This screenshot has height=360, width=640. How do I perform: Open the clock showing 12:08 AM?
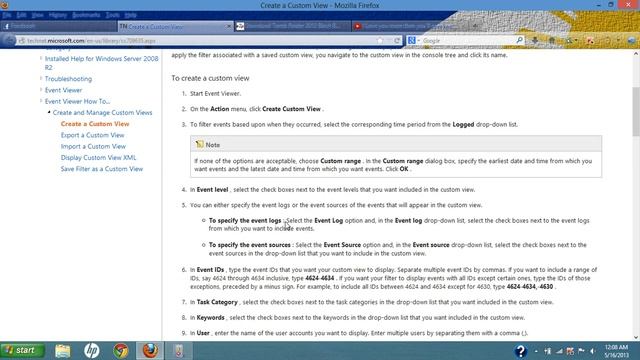(616, 351)
